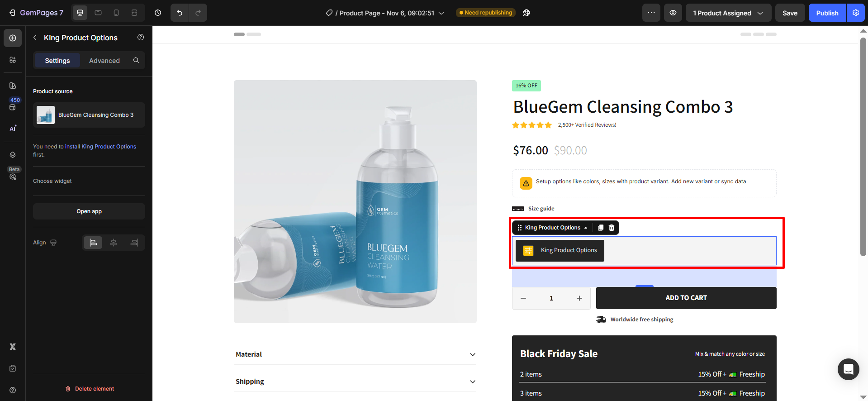Click the BlueGem Cleansing Combo 3 product source
Screen dimensions: 868x401
tap(89, 115)
